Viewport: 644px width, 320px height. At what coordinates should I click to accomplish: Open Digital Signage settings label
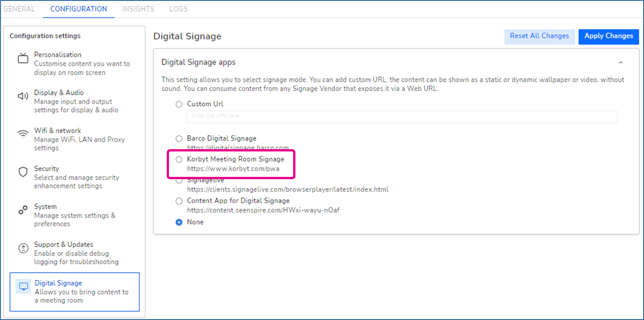(x=58, y=283)
